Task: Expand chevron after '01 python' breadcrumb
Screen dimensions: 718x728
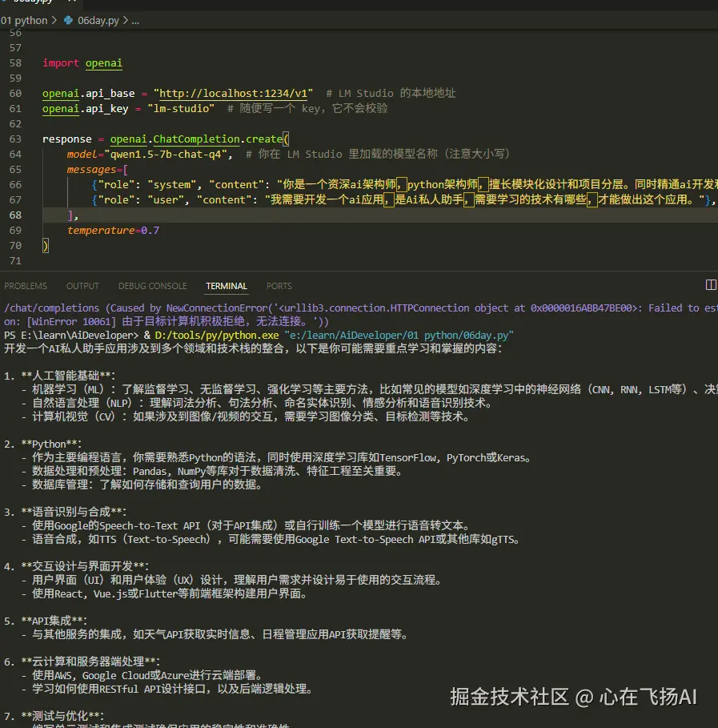Action: pyautogui.click(x=54, y=21)
